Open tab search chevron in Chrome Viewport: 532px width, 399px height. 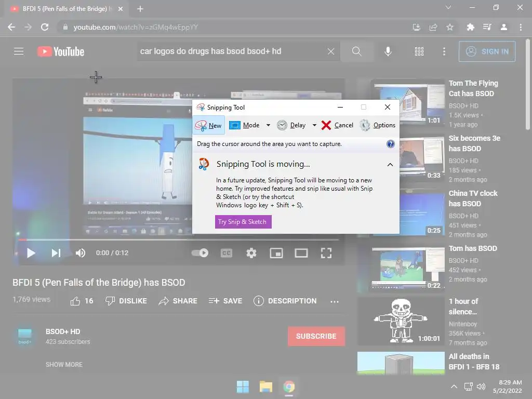[x=448, y=7]
